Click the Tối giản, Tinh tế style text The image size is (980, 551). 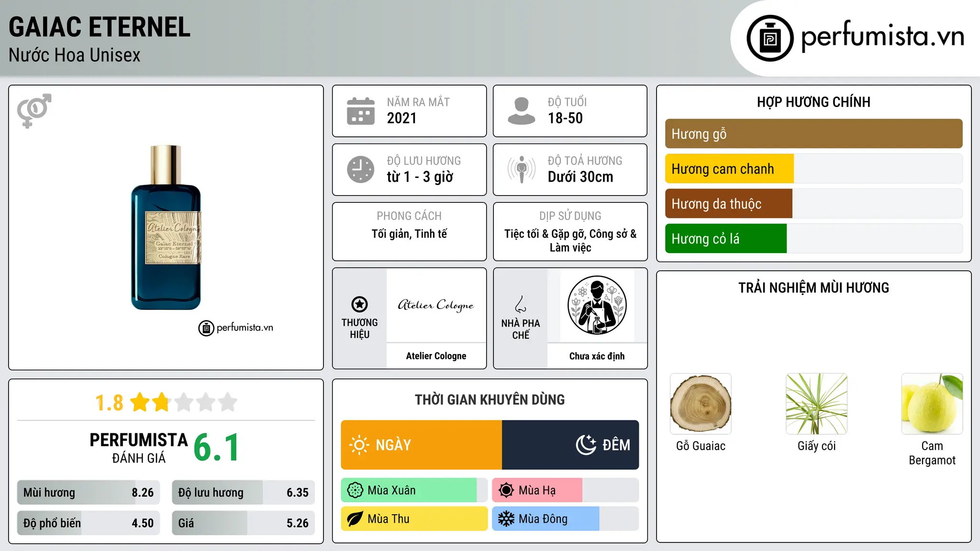[409, 234]
